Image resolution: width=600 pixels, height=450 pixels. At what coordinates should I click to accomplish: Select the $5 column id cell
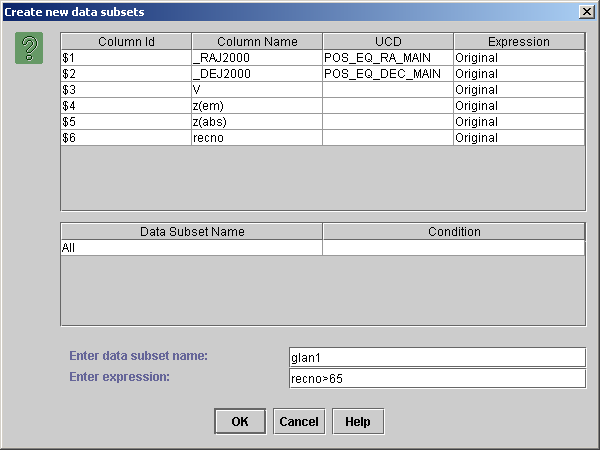tap(126, 122)
